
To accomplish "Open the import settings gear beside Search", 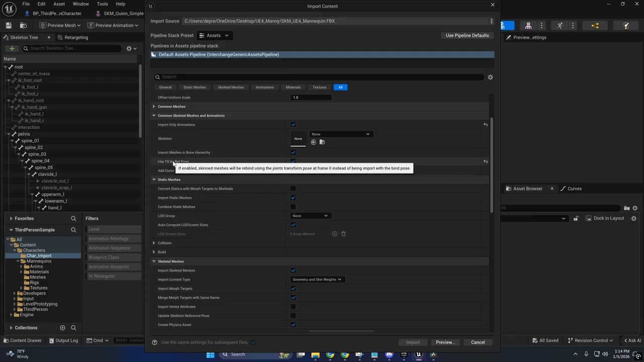I will coord(490,77).
